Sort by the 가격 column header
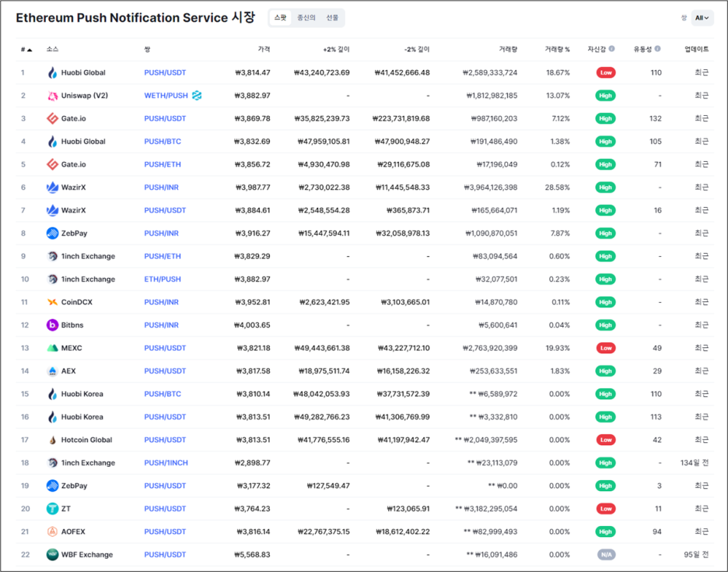 pos(264,49)
